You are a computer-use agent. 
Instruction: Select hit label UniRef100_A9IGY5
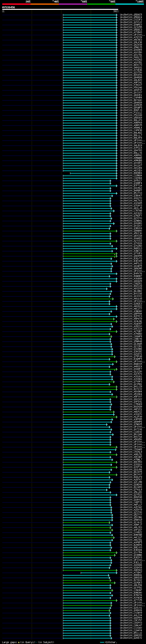tap(131, 289)
